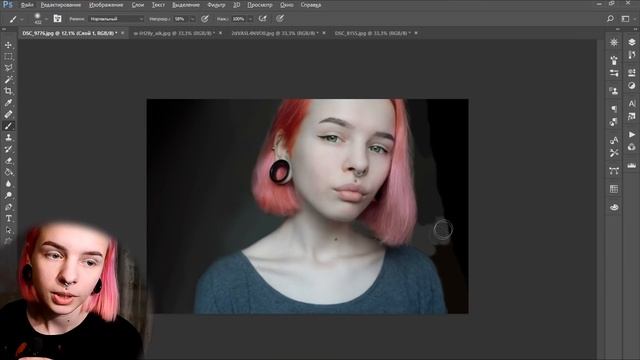The width and height of the screenshot is (640, 360).
Task: Select the Crop tool
Action: click(8, 91)
